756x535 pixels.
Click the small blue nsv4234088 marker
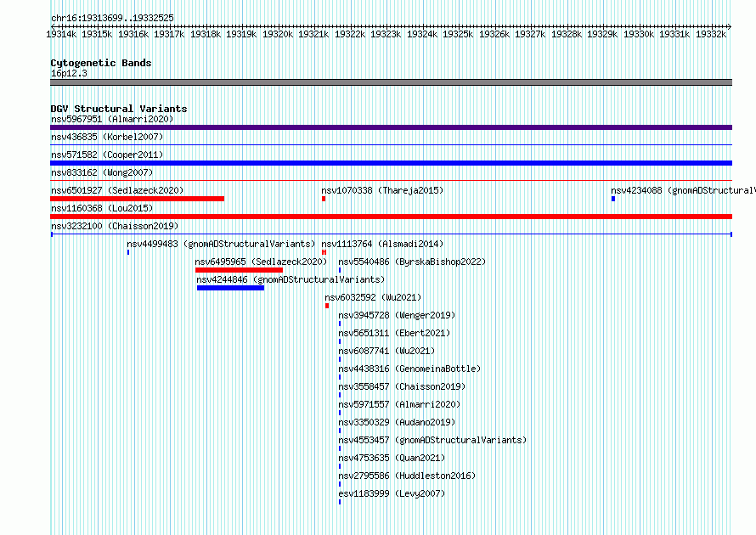click(612, 199)
